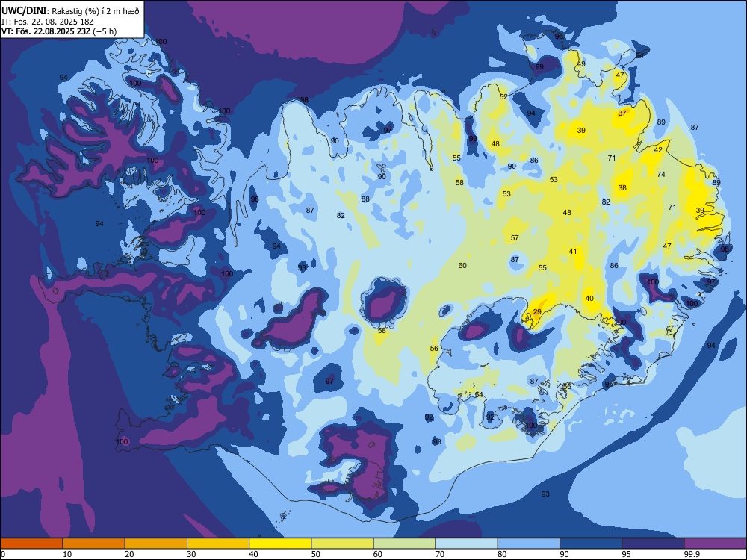This screenshot has height=560, width=747.
Task: Click the 52 humidity value on map
Action: (x=503, y=96)
